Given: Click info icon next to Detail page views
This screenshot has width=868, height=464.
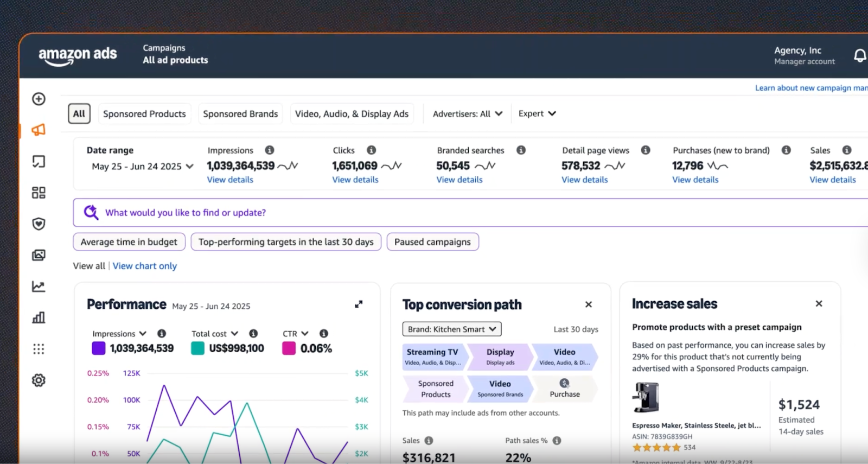Looking at the screenshot, I should [646, 150].
